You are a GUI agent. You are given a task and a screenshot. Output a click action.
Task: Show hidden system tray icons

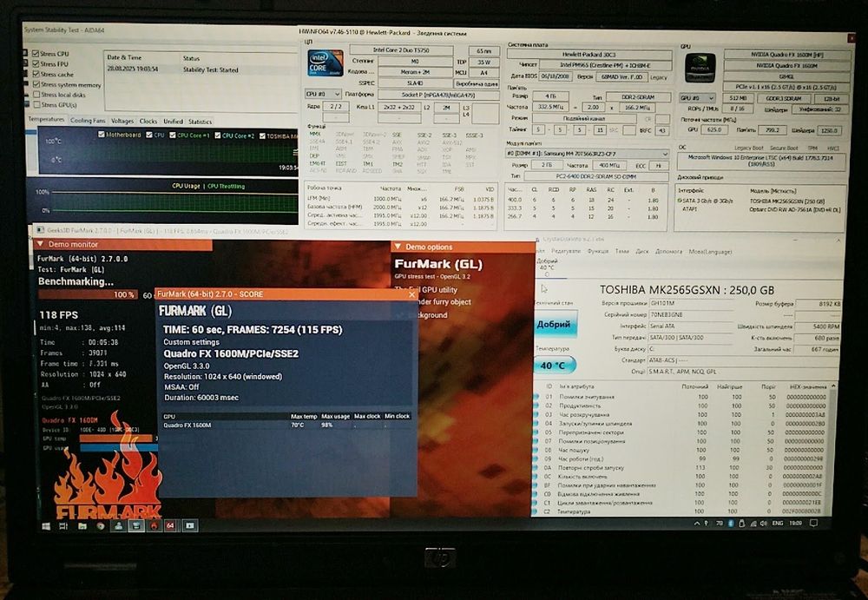tap(696, 523)
